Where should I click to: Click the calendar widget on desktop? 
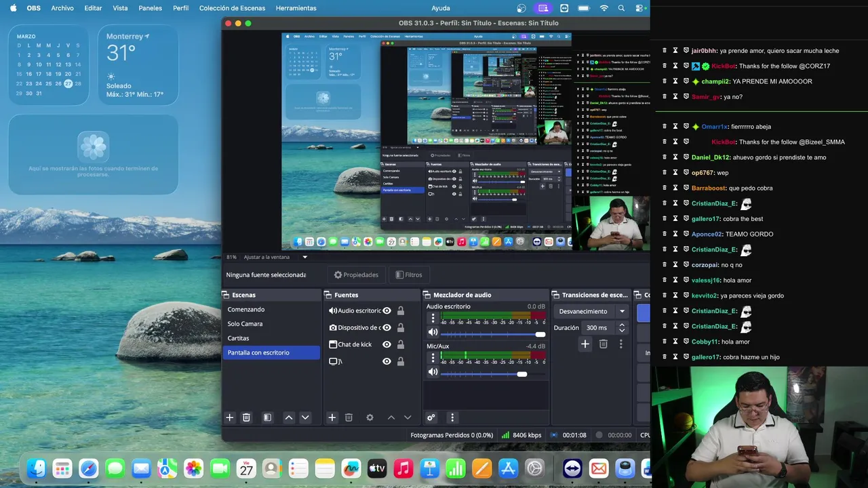[48, 65]
